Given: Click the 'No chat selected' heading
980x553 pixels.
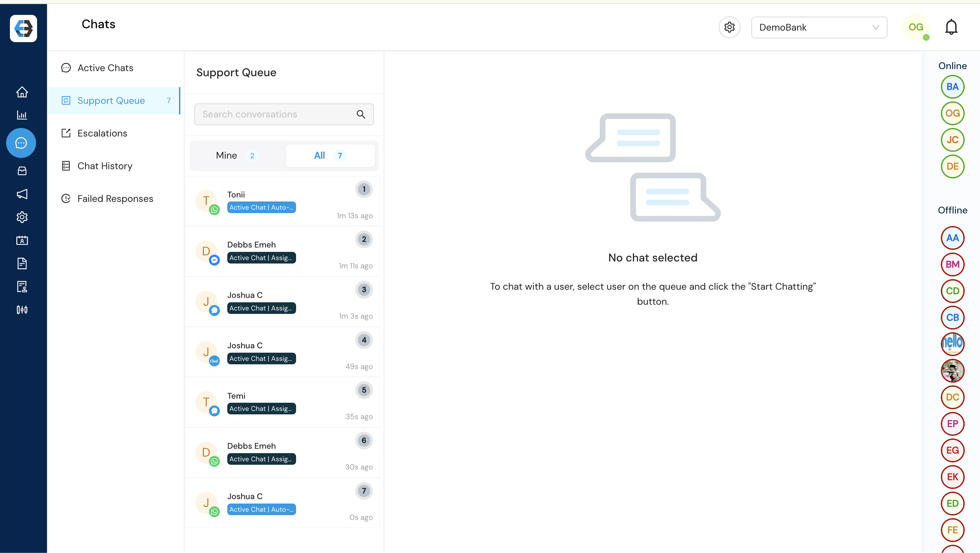Looking at the screenshot, I should (x=653, y=258).
